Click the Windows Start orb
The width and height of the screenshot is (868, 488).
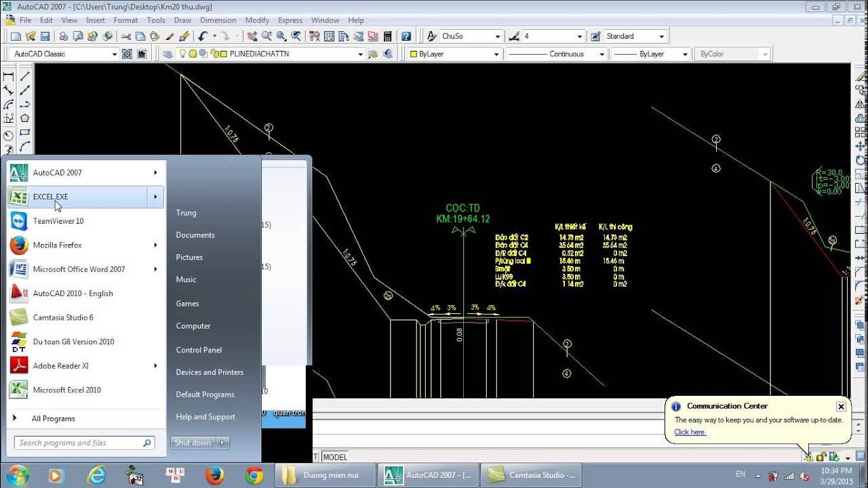17,474
